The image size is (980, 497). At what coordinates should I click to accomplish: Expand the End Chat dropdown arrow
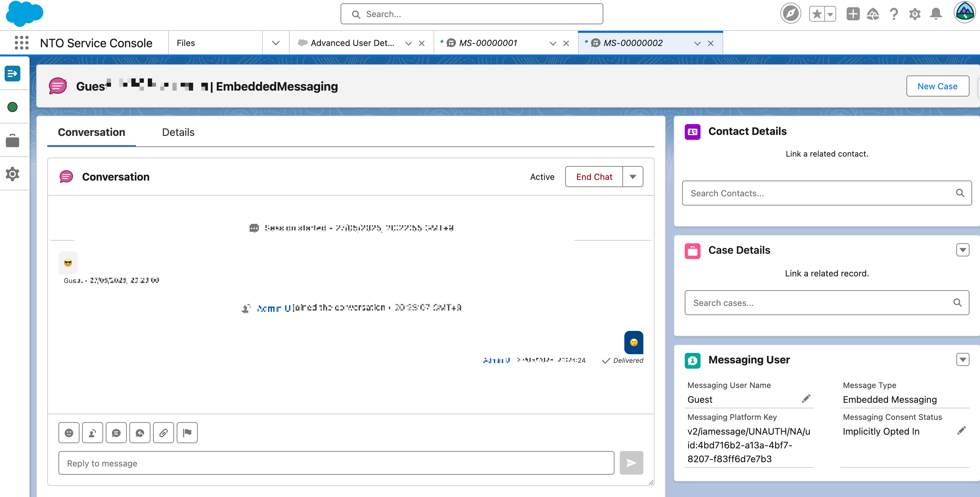(x=633, y=177)
